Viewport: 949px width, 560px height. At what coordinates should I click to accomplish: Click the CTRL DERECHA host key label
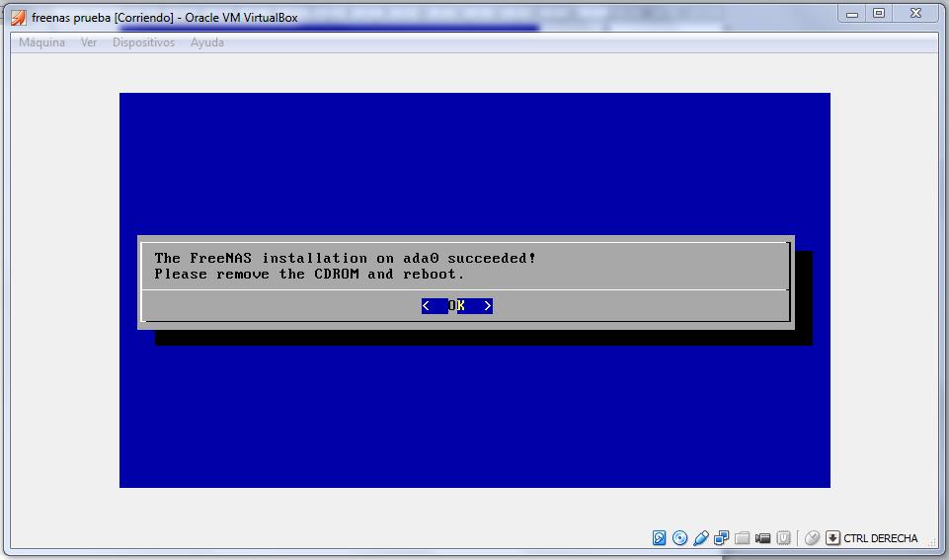pyautogui.click(x=880, y=538)
